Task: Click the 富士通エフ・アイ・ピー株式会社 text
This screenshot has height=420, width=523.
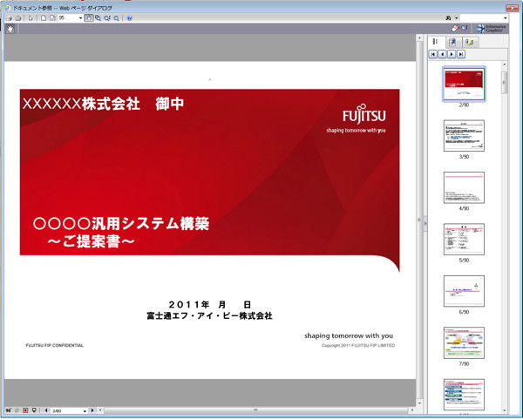Action: pyautogui.click(x=209, y=315)
